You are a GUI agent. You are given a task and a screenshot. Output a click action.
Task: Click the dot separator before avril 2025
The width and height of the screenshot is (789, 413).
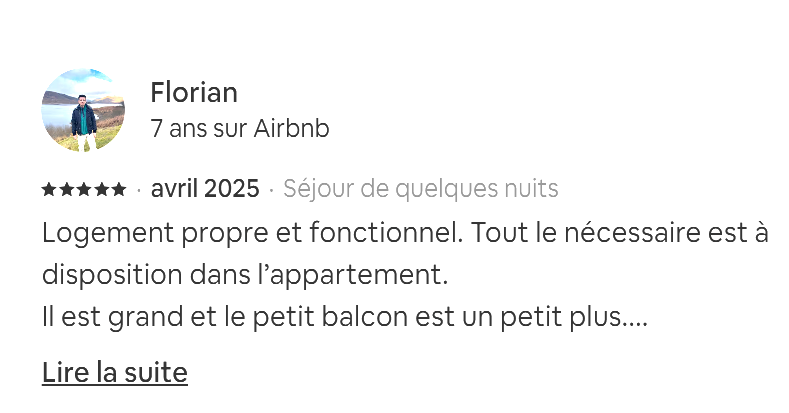[138, 190]
